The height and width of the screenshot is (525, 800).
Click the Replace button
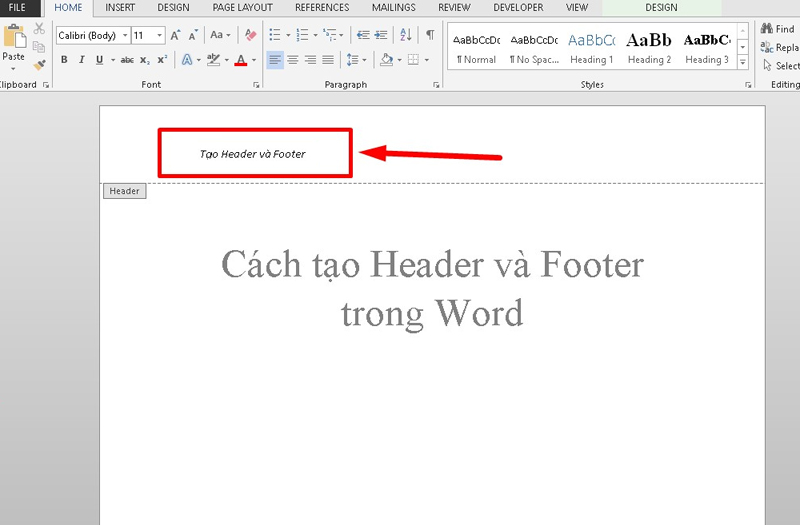coord(780,47)
